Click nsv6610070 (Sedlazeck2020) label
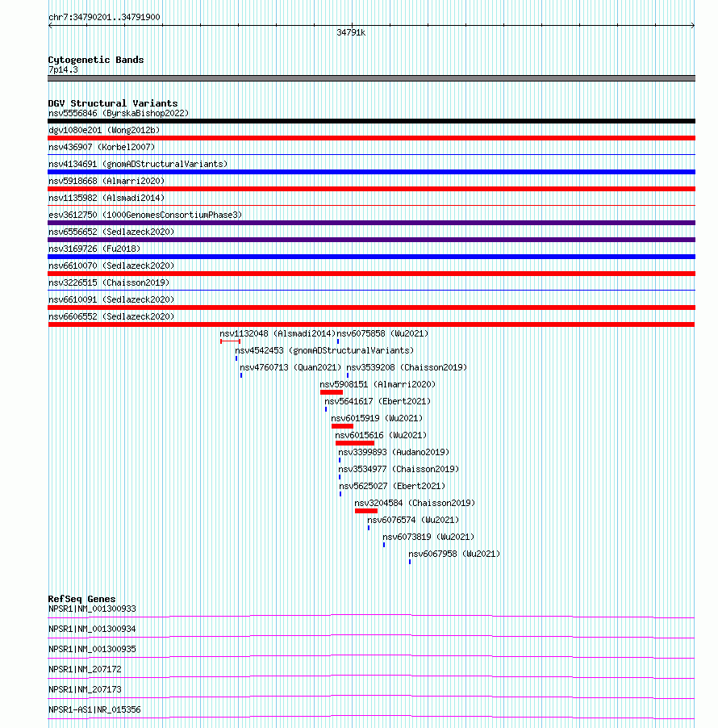 tap(111, 266)
